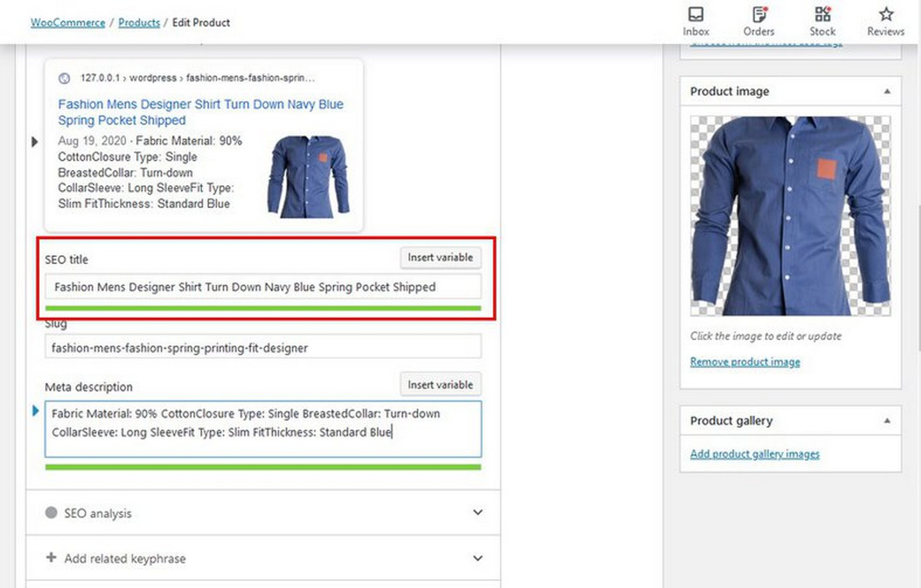The height and width of the screenshot is (588, 921).
Task: Focus the Meta description text area
Action: [x=263, y=429]
